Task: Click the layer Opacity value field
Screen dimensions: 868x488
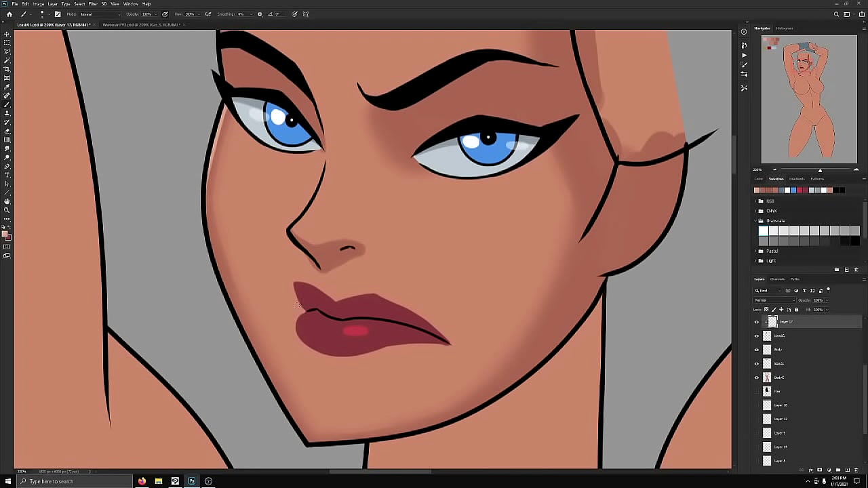Action: click(x=818, y=300)
